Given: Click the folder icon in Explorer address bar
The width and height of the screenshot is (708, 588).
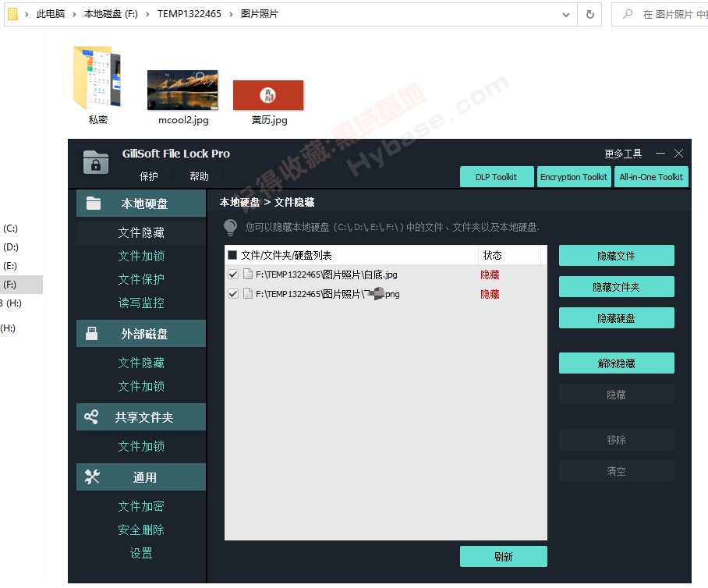Looking at the screenshot, I should tap(12, 14).
